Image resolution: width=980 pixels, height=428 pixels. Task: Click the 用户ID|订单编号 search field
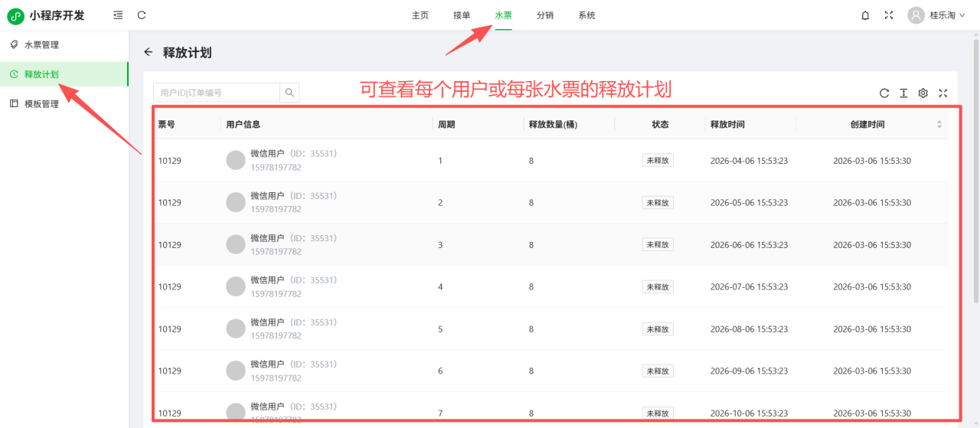click(x=216, y=93)
